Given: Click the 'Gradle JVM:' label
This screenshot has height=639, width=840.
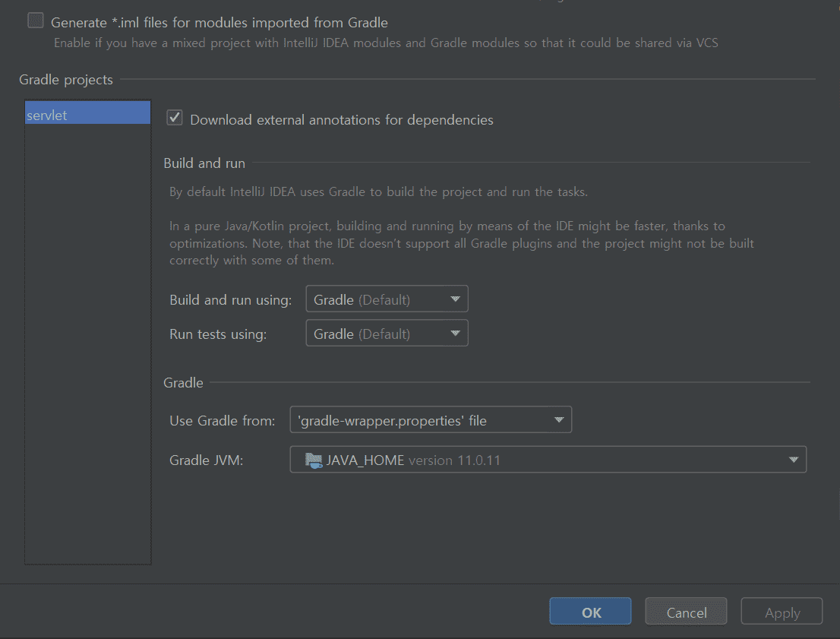Looking at the screenshot, I should (x=207, y=460).
